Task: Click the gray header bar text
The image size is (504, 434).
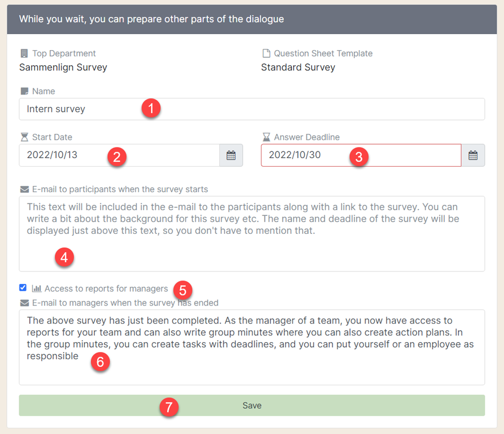Action: 152,19
